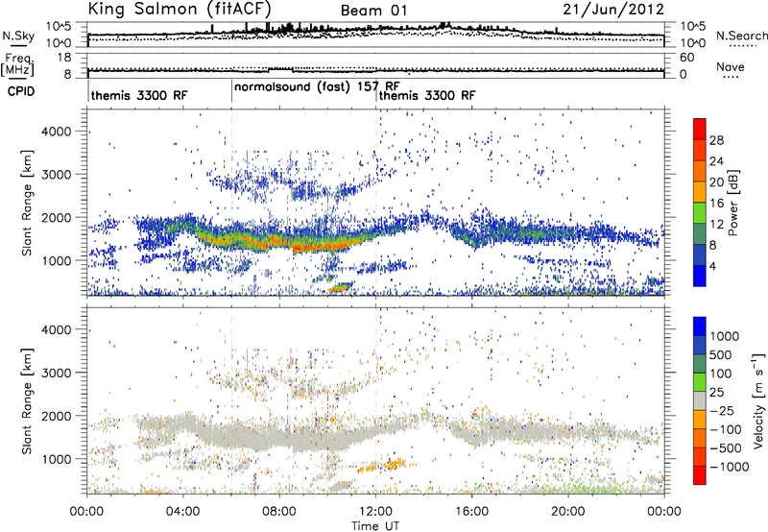Click the '12' label on the Power color bar
This screenshot has height=532, width=768.
click(x=716, y=225)
